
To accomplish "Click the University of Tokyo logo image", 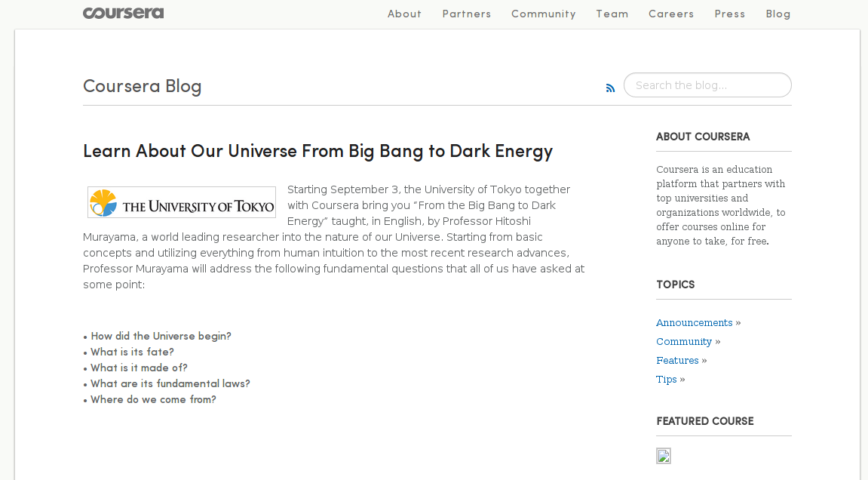I will pyautogui.click(x=182, y=202).
